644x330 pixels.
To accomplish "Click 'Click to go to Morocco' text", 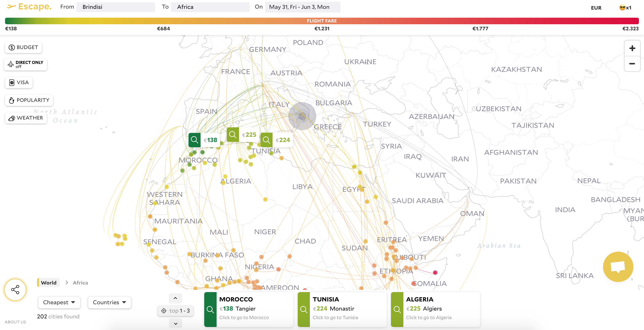I will (x=244, y=318).
